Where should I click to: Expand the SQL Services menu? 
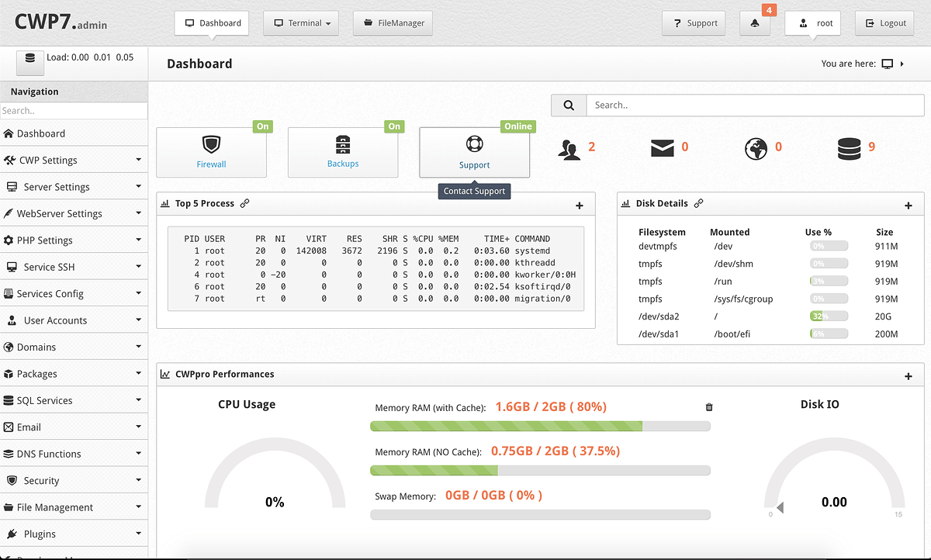[x=74, y=400]
